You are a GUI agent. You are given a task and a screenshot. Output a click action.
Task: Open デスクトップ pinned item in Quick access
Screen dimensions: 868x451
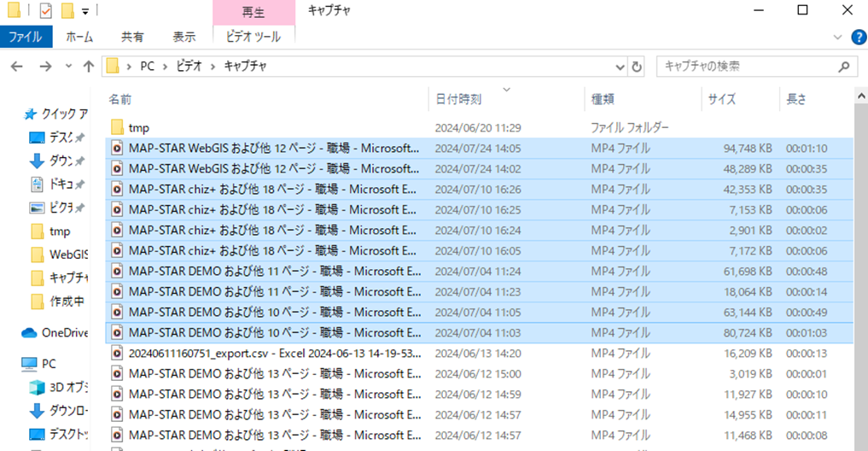pos(56,138)
